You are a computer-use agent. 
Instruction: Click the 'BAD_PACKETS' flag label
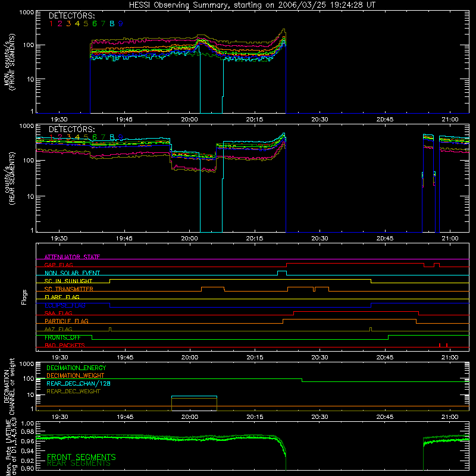65,345
